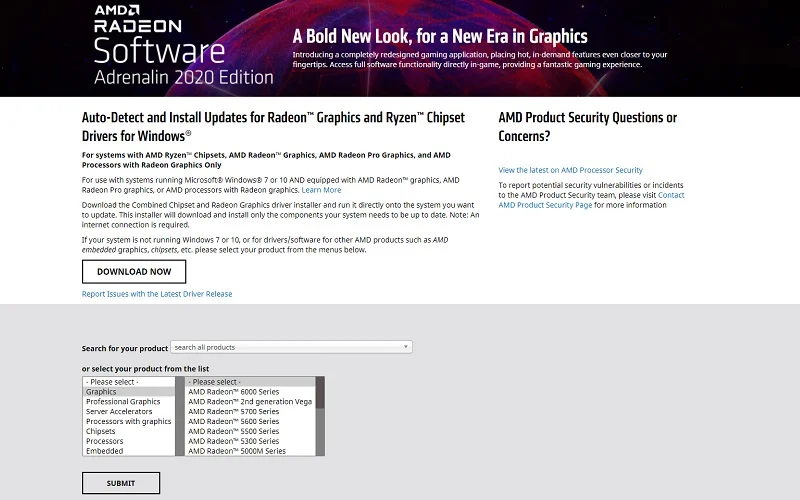Open the Learn More link
This screenshot has height=500, width=800.
point(321,190)
